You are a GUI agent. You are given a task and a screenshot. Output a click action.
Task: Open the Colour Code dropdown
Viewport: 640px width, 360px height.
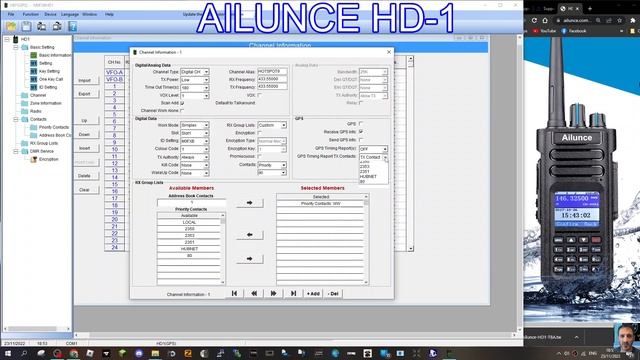tap(206, 149)
